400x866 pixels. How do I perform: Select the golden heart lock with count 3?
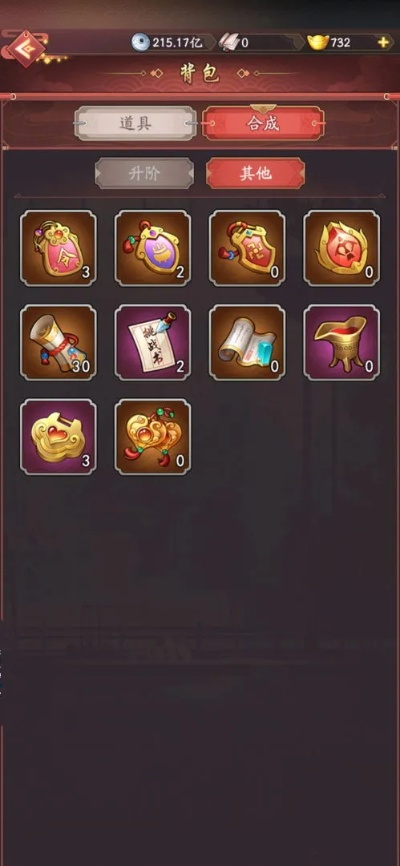click(x=58, y=437)
